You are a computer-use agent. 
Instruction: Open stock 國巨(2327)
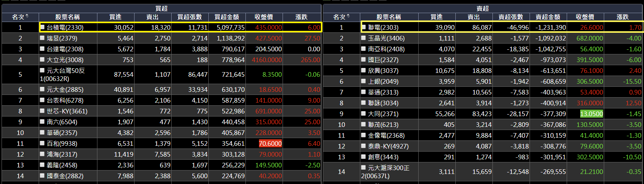point(383,60)
